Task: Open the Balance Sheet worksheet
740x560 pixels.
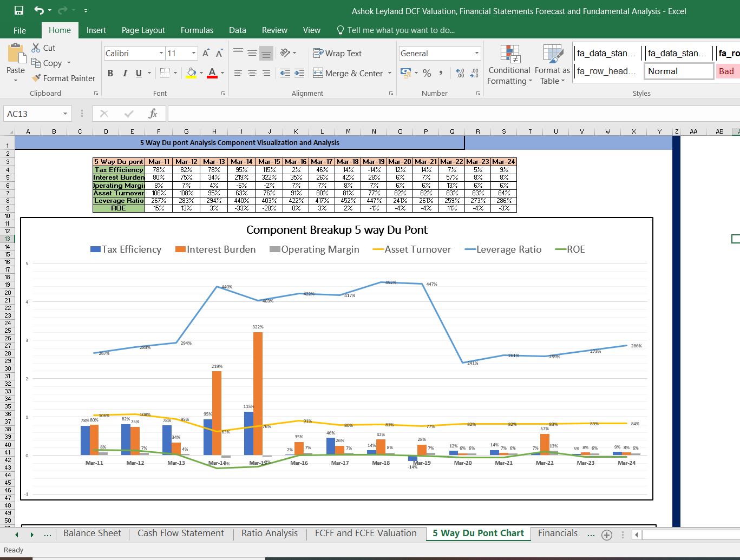Action: 93,533
